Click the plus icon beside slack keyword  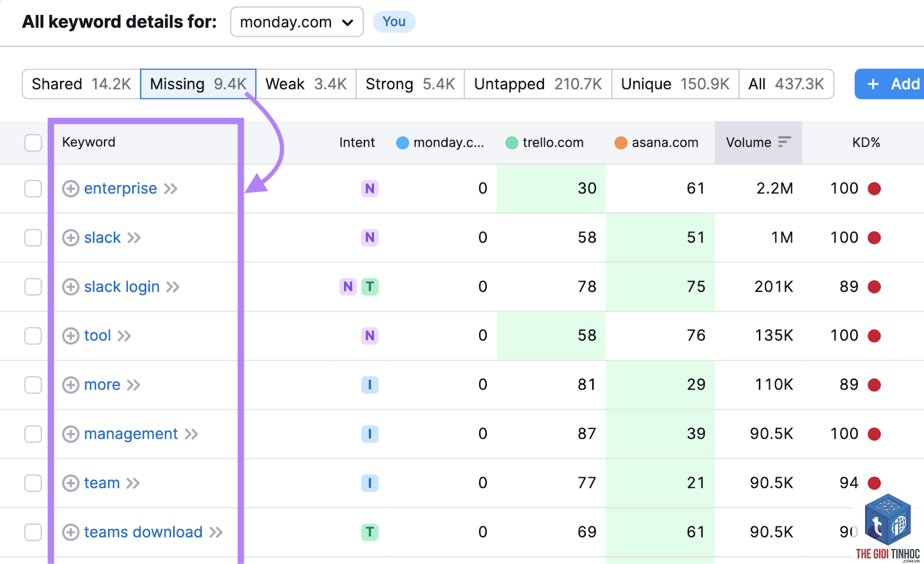(x=70, y=238)
